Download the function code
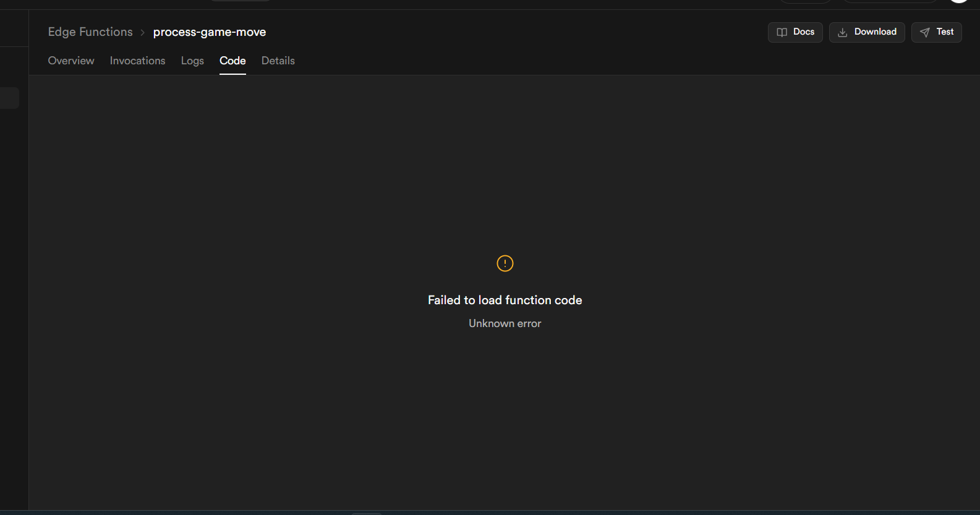The width and height of the screenshot is (980, 515). click(x=867, y=32)
